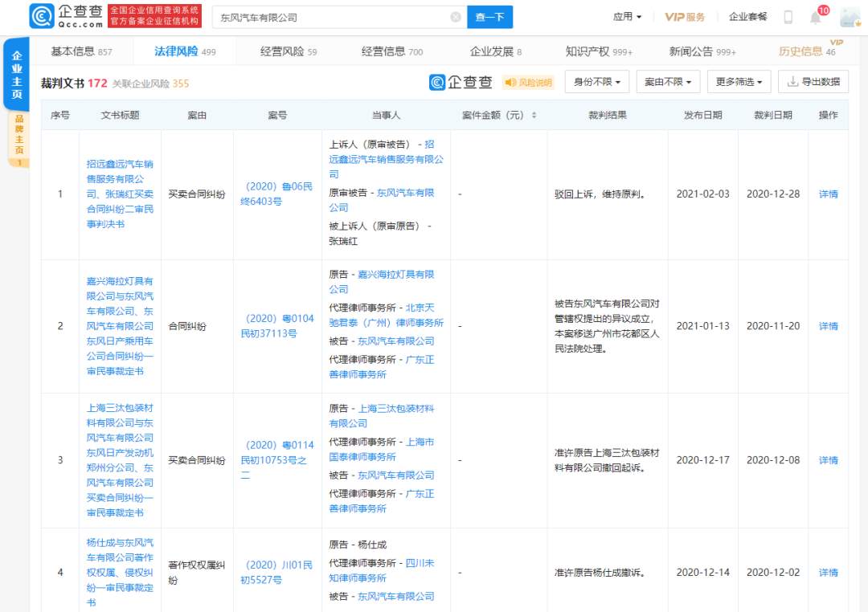The image size is (868, 612).
Task: Expand the 身份不限 filter dropdown
Action: pyautogui.click(x=596, y=82)
